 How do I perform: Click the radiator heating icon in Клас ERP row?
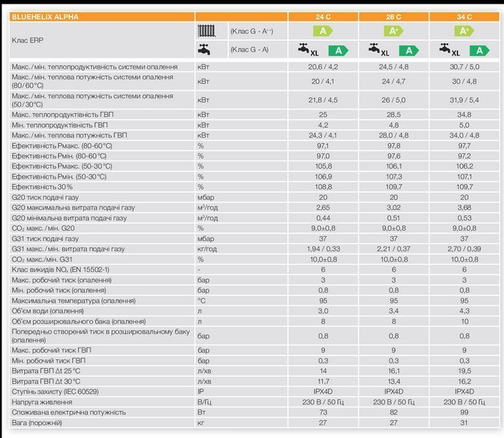tap(206, 31)
